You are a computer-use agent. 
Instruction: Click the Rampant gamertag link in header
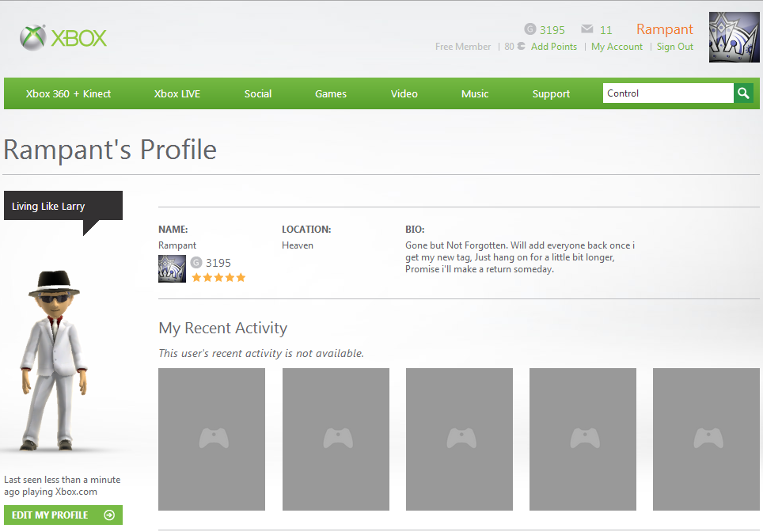coord(665,29)
